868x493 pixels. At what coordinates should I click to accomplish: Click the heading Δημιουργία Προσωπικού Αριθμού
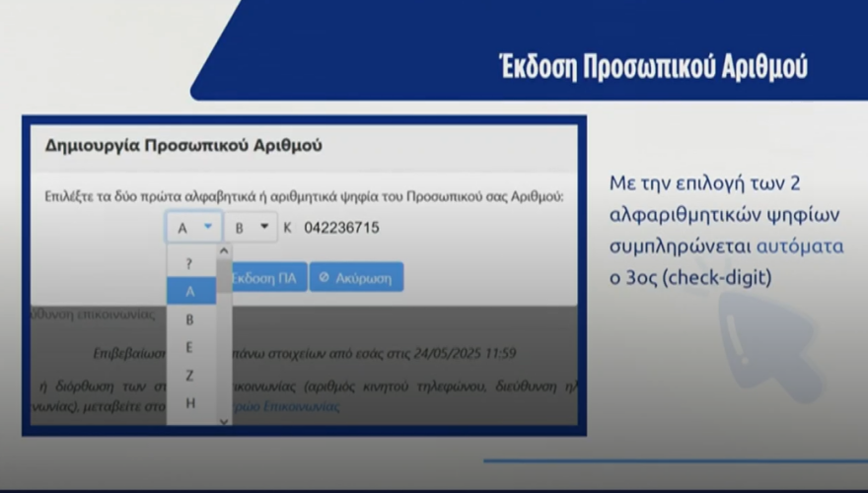[183, 146]
